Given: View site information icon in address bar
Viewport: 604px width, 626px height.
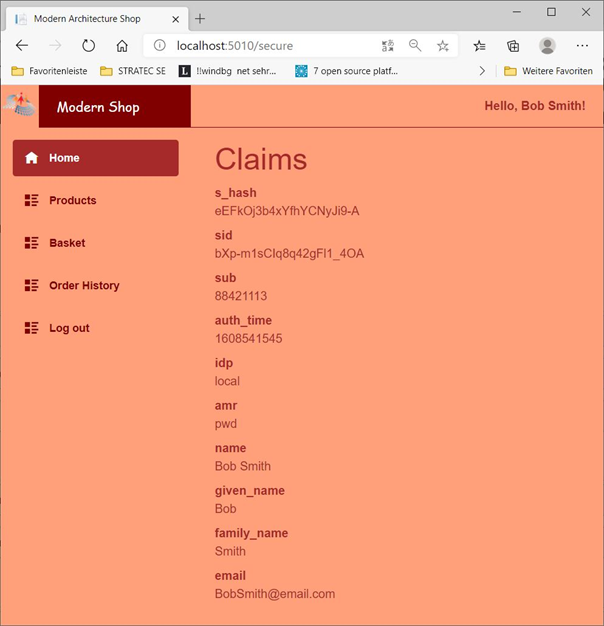Looking at the screenshot, I should click(x=160, y=46).
